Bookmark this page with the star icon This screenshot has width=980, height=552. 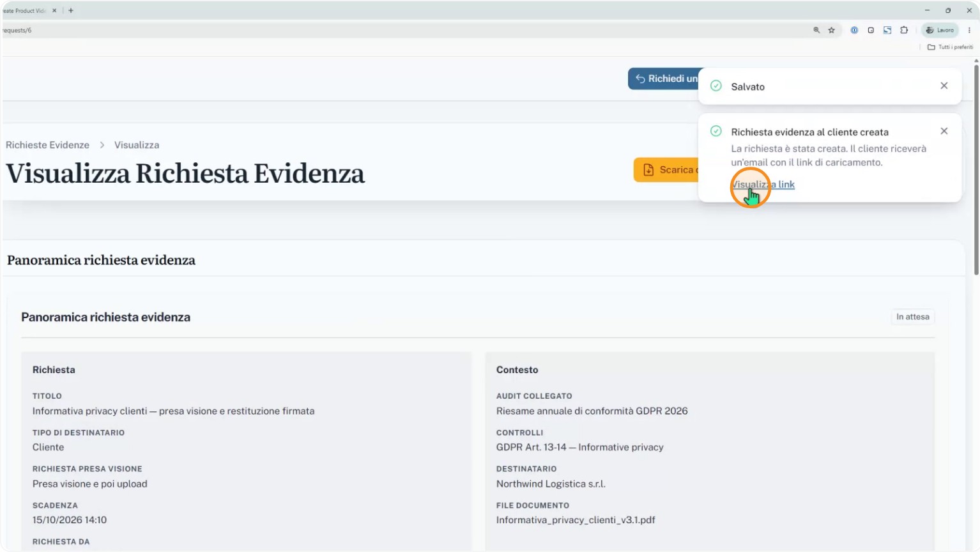[x=832, y=30]
